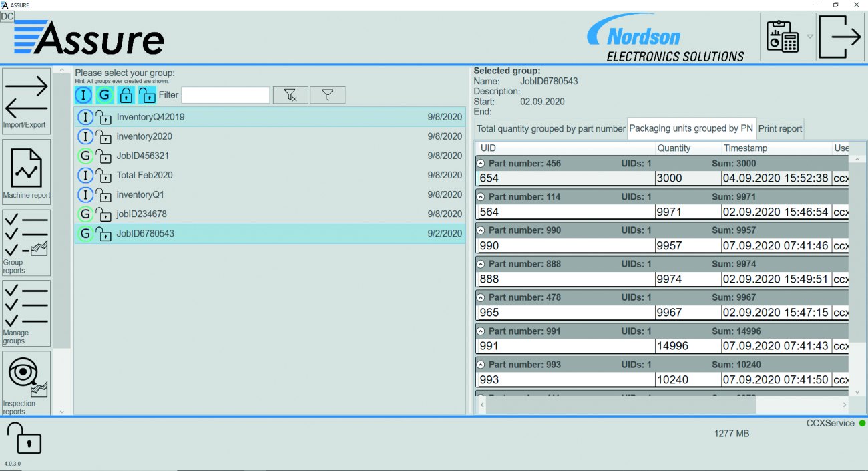Click the table's vertical scrollbar down arrow
Image resolution: width=868 pixels, height=471 pixels.
[857, 393]
